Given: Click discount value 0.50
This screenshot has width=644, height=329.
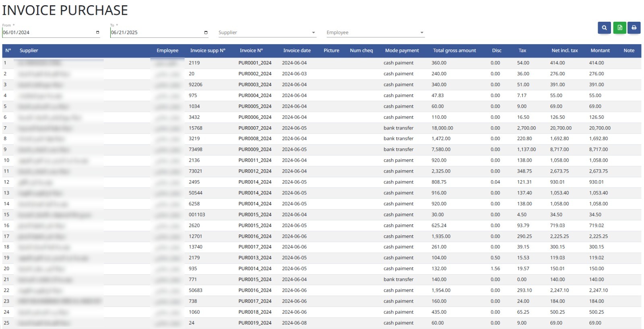Looking at the screenshot, I should click(x=495, y=258).
